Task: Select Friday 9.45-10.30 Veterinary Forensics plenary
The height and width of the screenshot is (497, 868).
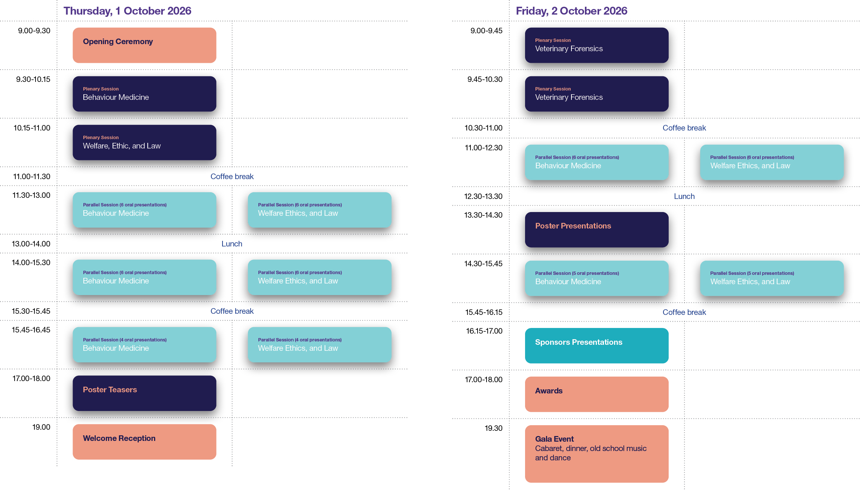Action: click(596, 94)
